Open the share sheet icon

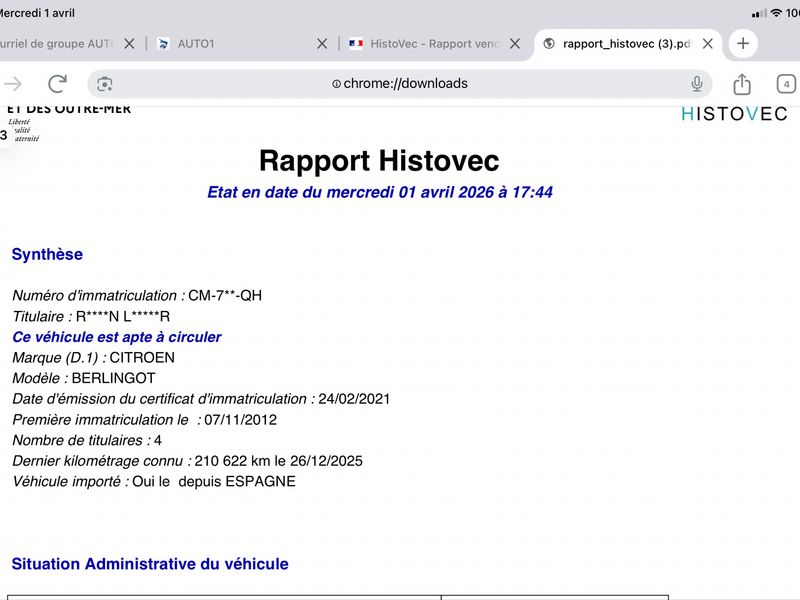(742, 84)
